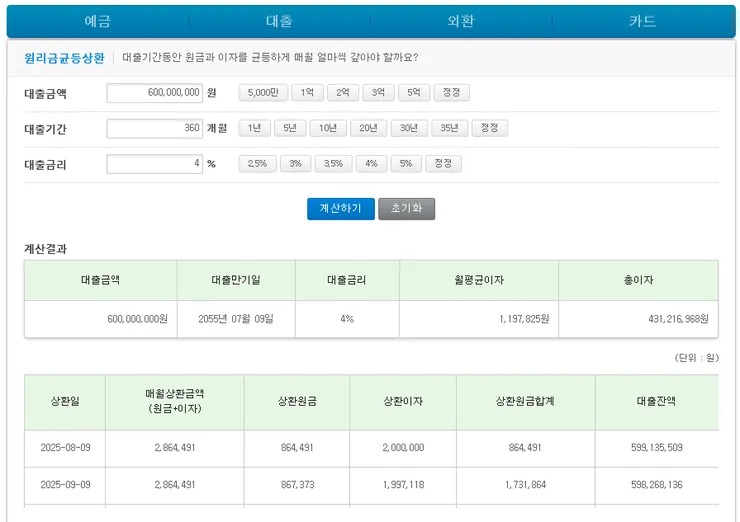740x522 pixels.
Task: Click the 매월상환금액 column header
Action: (x=175, y=402)
